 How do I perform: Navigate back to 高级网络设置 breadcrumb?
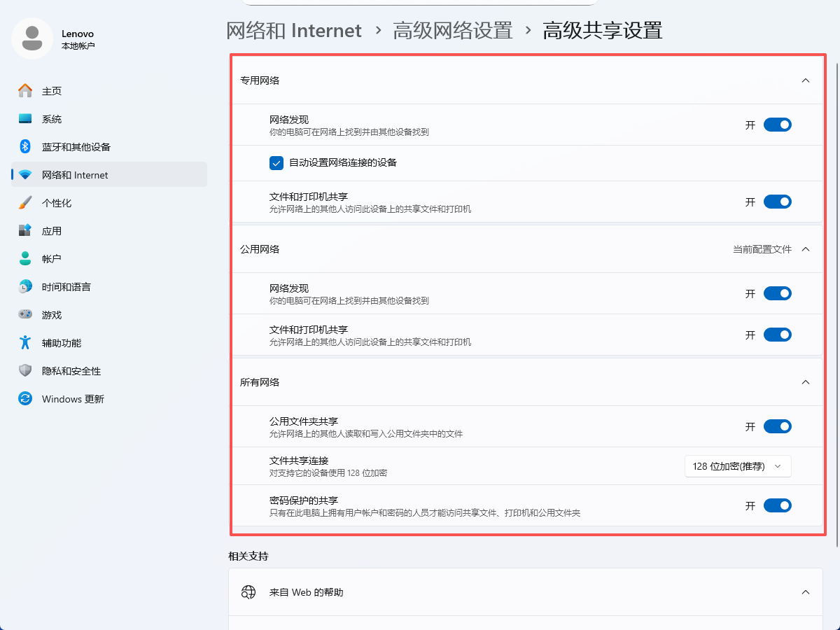coord(452,31)
